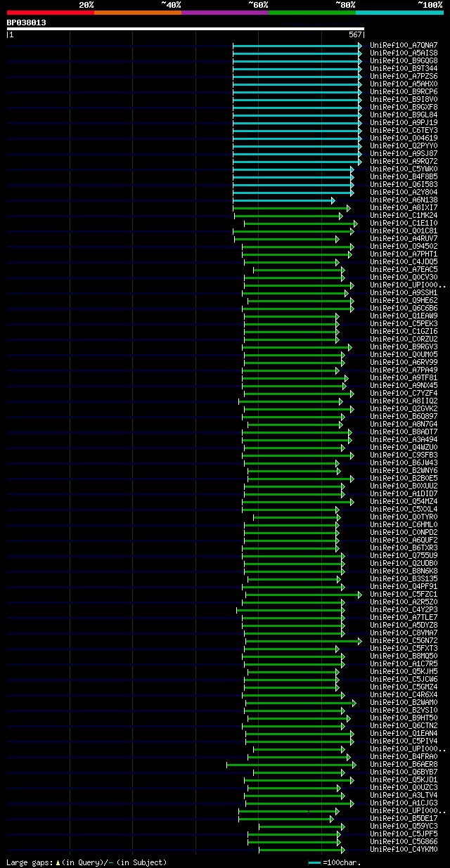Image resolution: width=450 pixels, height=868 pixels.
Task: Click the green alignment bar for UniRef100_Q0TYR0
Action: [x=296, y=517]
